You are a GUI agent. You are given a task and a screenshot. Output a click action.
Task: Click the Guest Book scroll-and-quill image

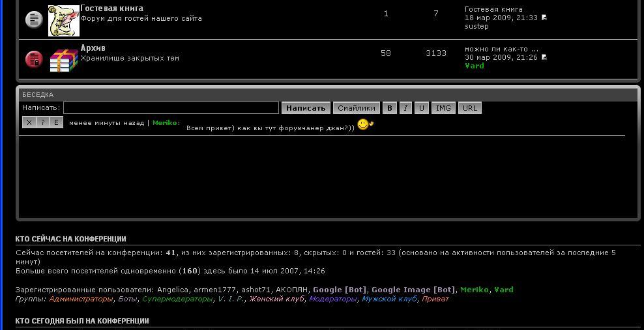coord(63,21)
